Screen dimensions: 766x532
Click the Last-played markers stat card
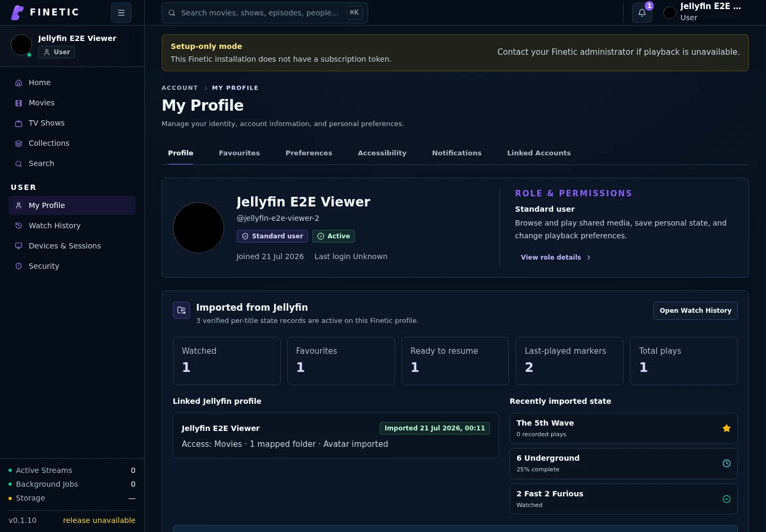click(x=569, y=361)
